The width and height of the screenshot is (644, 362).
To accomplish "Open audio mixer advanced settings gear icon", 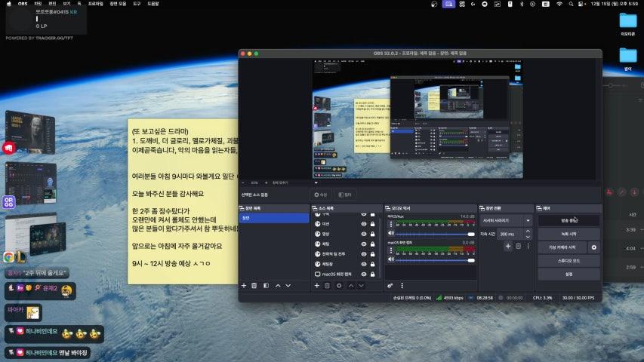I will [x=390, y=286].
